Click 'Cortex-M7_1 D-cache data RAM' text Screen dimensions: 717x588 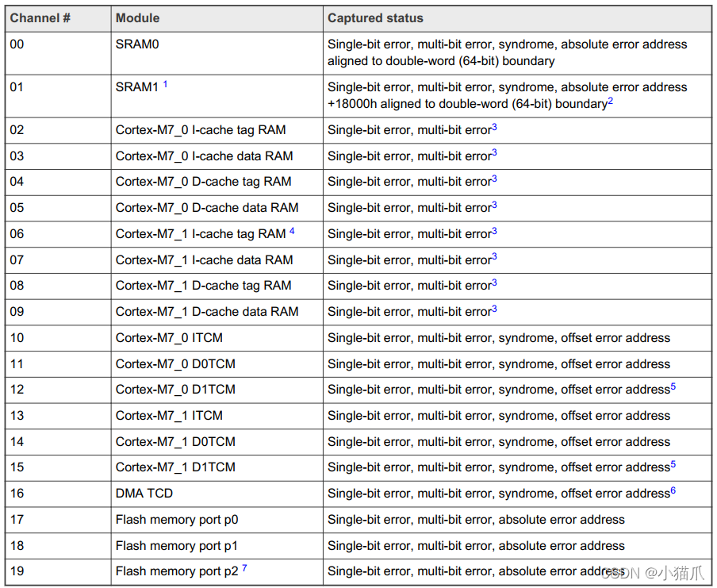pyautogui.click(x=207, y=312)
